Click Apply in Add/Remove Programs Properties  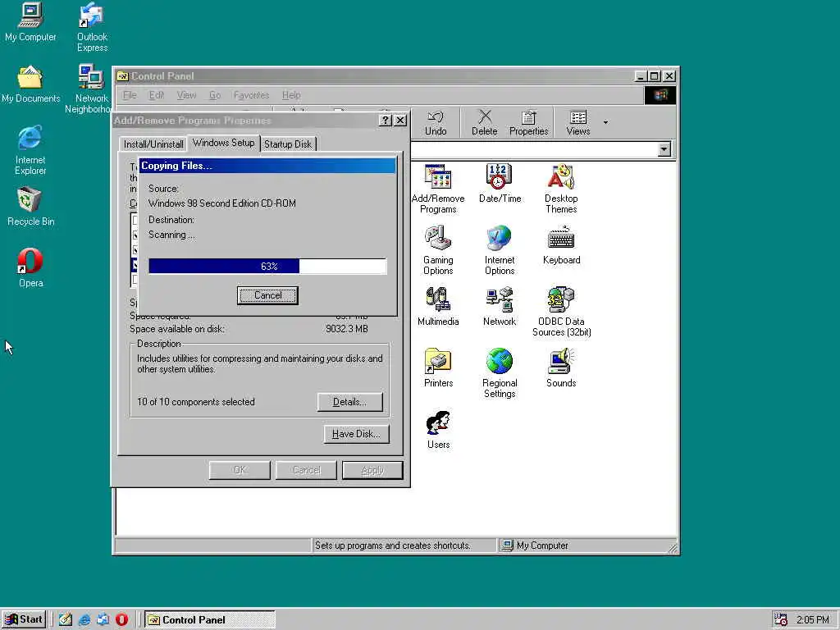[x=372, y=470]
